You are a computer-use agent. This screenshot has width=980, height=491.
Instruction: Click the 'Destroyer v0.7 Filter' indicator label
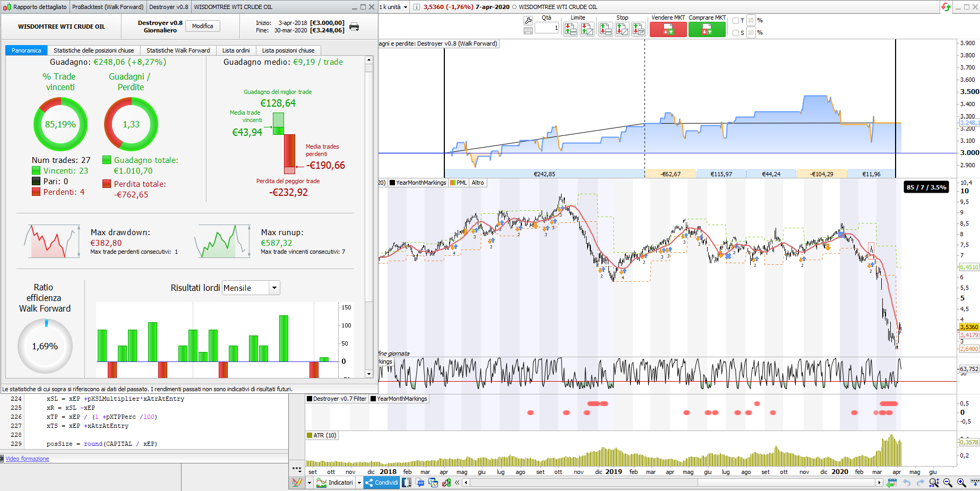(340, 399)
